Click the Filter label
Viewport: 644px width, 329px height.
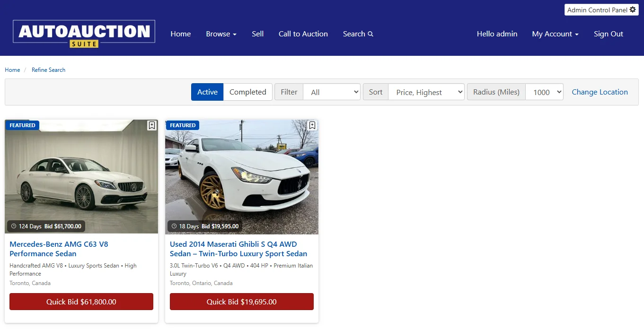point(289,92)
